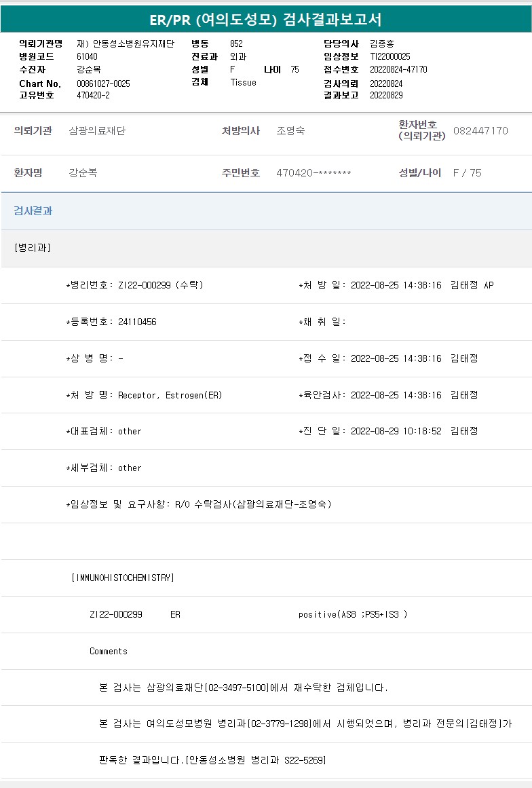Select the ER result positive(AS8 ;PS5+IS3)
Viewport: 532px width, 788px height.
[353, 614]
